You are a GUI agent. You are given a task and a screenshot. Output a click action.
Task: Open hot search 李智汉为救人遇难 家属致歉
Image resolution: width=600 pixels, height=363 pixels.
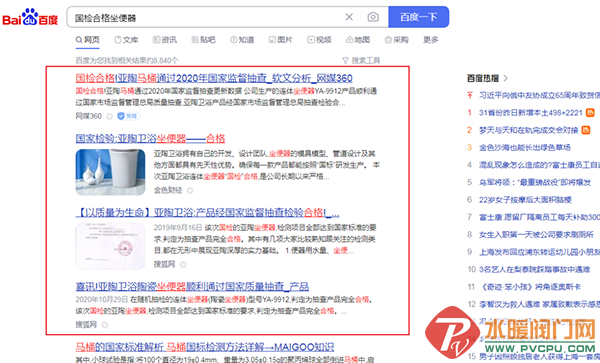tap(540, 304)
